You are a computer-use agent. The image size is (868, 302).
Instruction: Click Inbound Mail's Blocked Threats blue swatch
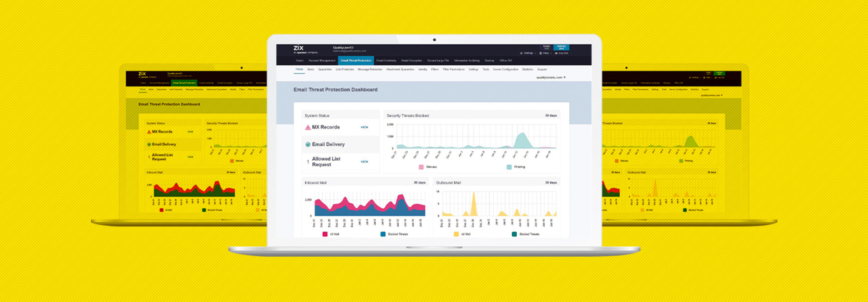click(383, 234)
